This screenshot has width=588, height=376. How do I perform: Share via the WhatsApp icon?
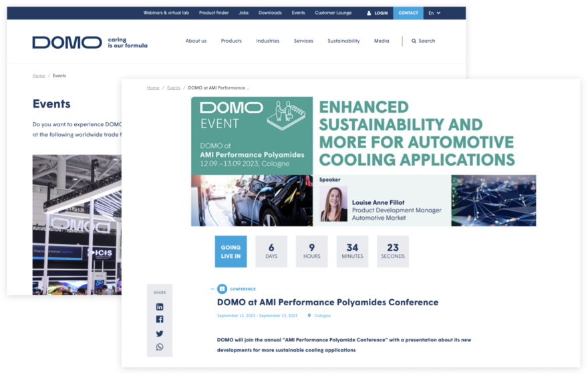160,347
